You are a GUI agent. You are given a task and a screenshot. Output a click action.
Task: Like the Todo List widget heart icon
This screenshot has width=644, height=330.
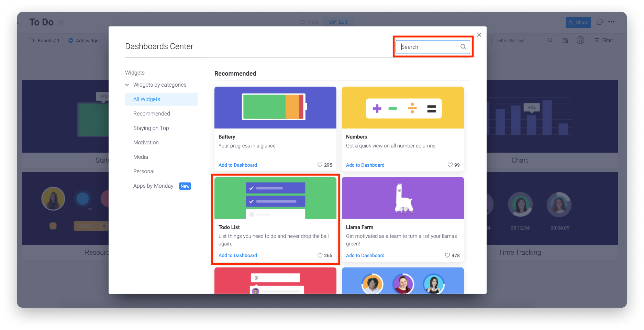[320, 255]
